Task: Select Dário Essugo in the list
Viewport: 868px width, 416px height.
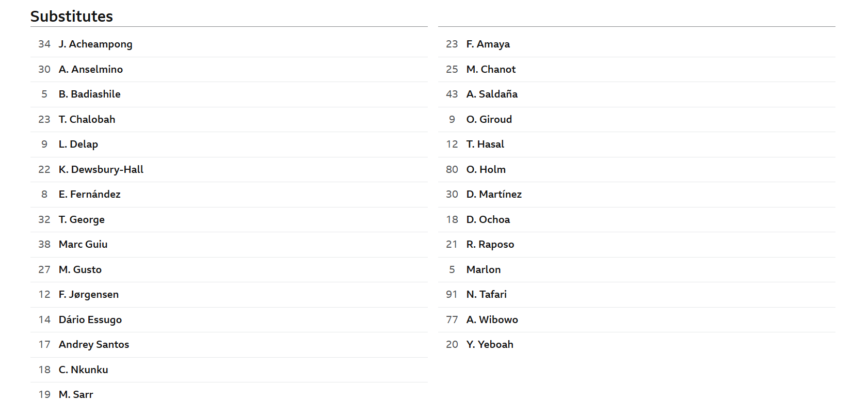Action: [x=90, y=319]
